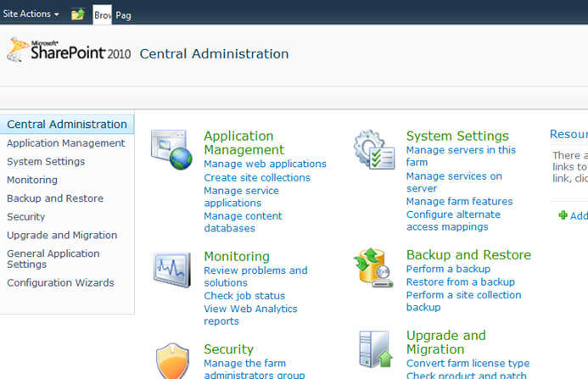Viewport: 588px width, 379px height.
Task: Open Convert farm license type link
Action: (x=468, y=363)
